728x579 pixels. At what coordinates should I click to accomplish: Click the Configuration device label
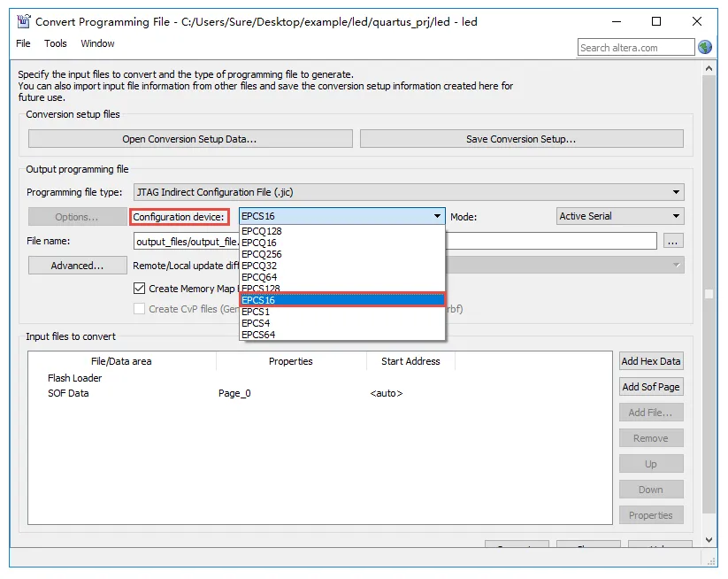tap(179, 217)
